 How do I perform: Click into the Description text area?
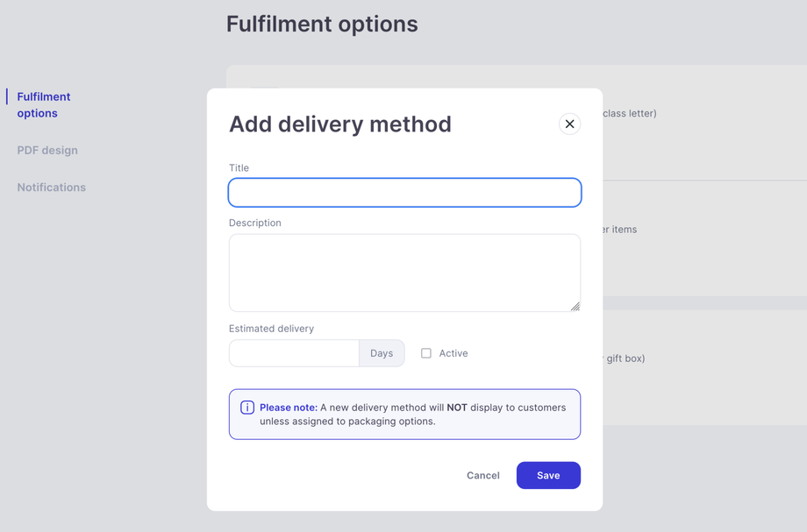point(404,273)
